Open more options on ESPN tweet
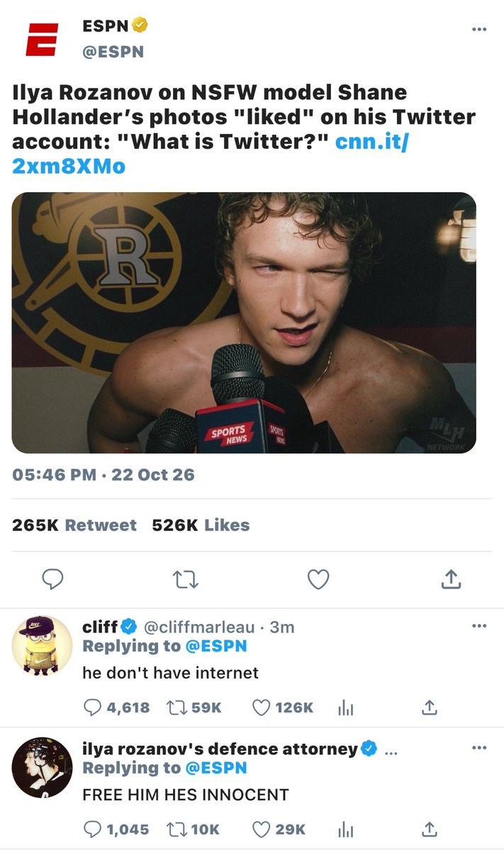Screen dimensions: 504x850 point(479,29)
